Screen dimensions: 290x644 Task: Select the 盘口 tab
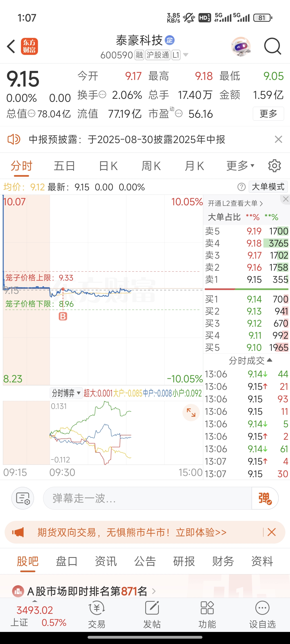click(x=66, y=561)
